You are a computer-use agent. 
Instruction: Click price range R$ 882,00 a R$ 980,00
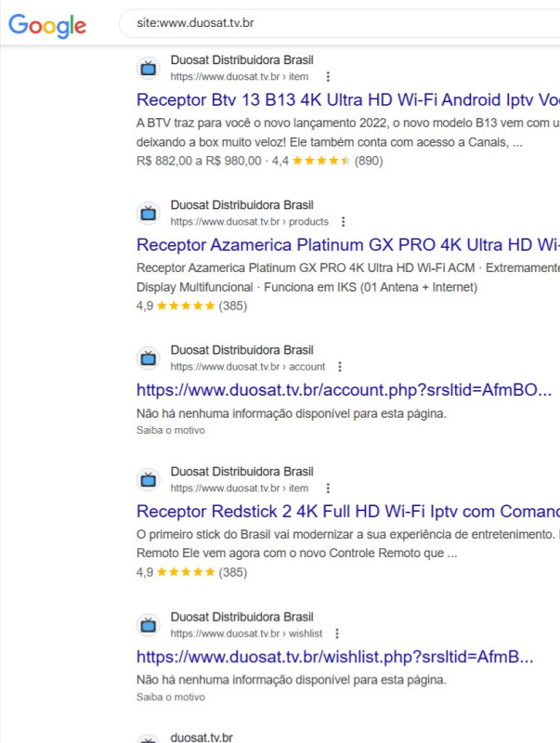pos(199,161)
